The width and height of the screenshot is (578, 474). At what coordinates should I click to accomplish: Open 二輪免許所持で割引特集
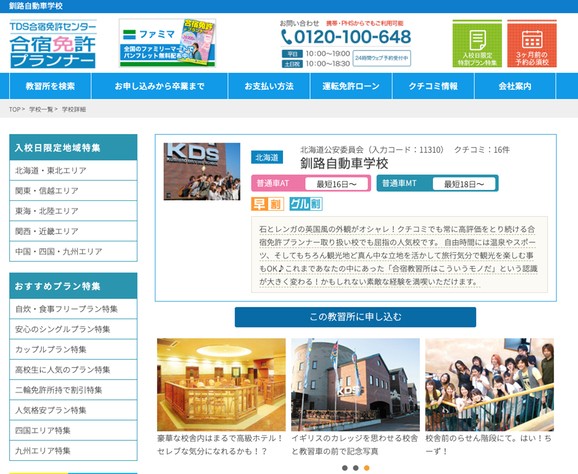73,390
